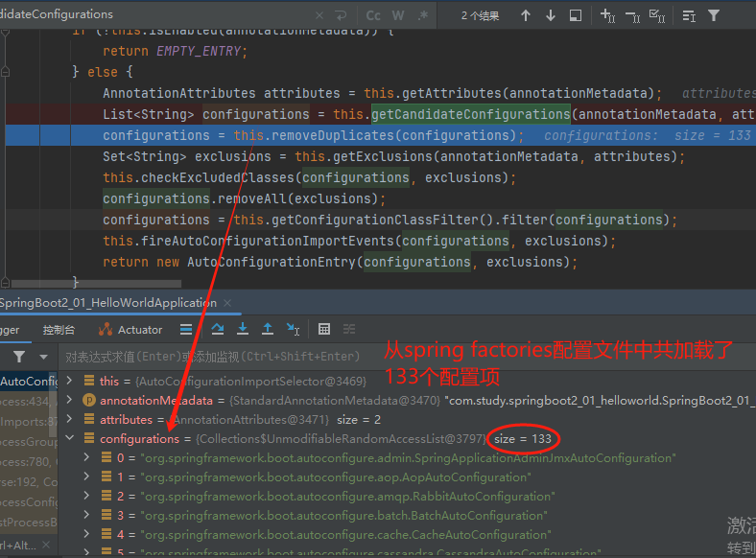756x558 pixels.
Task: Click the editor horizontal scrollbar
Action: 96,284
